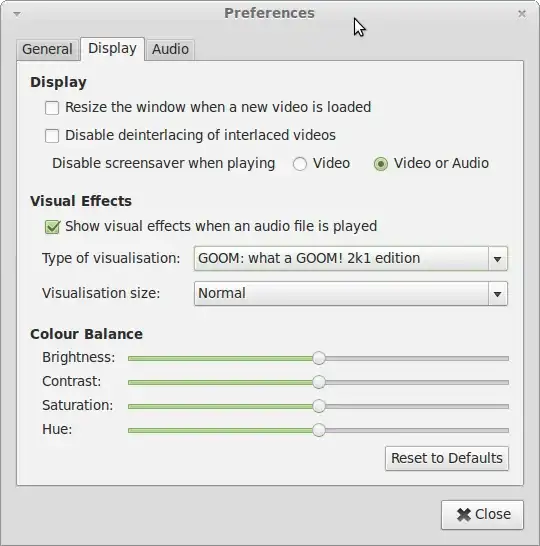Select the Video or Audio radio option
The image size is (540, 546).
[x=381, y=164]
